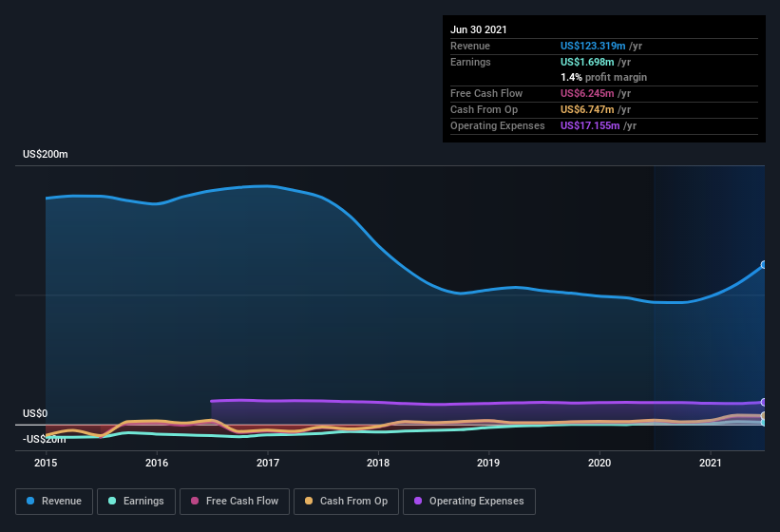Toggle the Earnings legend button
The image size is (780, 532).
136,502
